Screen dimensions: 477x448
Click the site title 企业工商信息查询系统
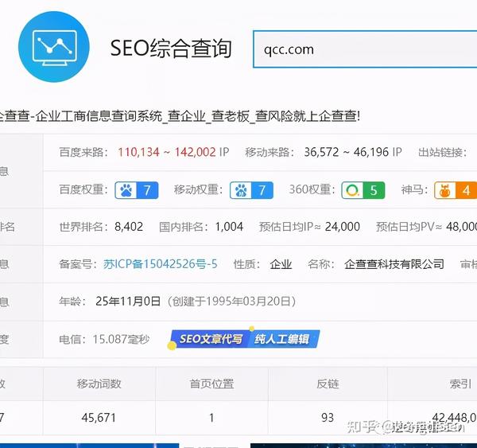tap(99, 116)
